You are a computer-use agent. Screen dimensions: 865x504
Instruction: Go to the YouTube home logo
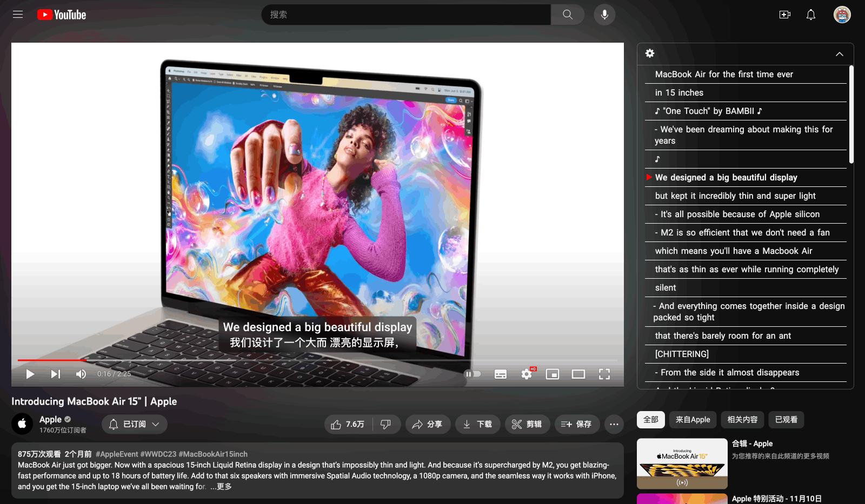62,15
